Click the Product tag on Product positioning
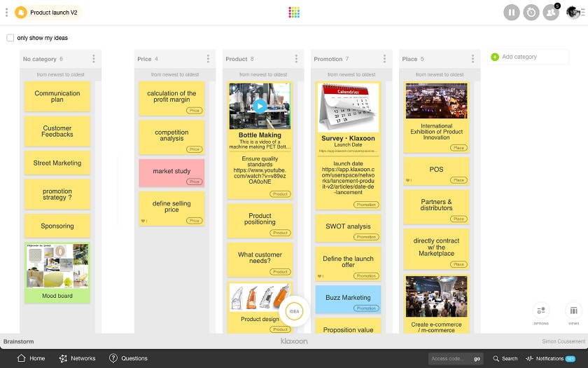The image size is (588, 368). pos(280,233)
